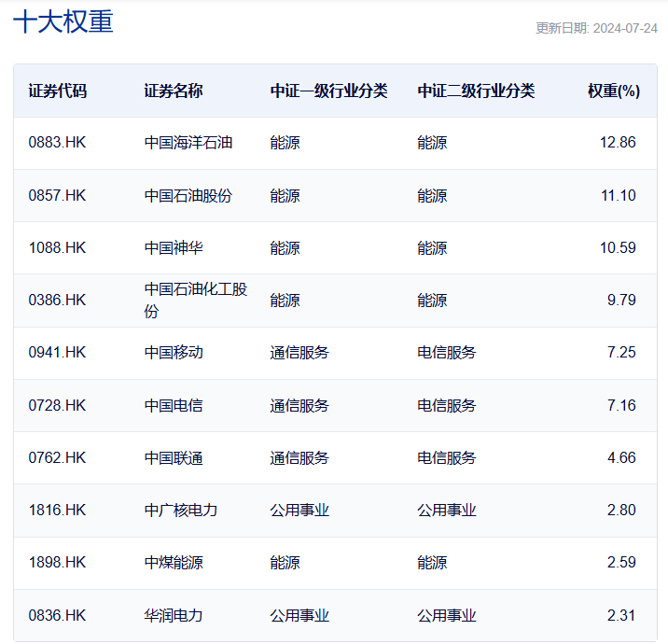Click weight value 4.66
This screenshot has height=644, width=668.
(x=621, y=457)
